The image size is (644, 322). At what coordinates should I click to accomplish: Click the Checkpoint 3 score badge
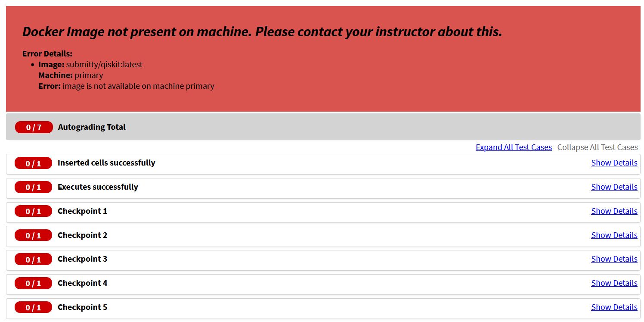[x=33, y=259]
